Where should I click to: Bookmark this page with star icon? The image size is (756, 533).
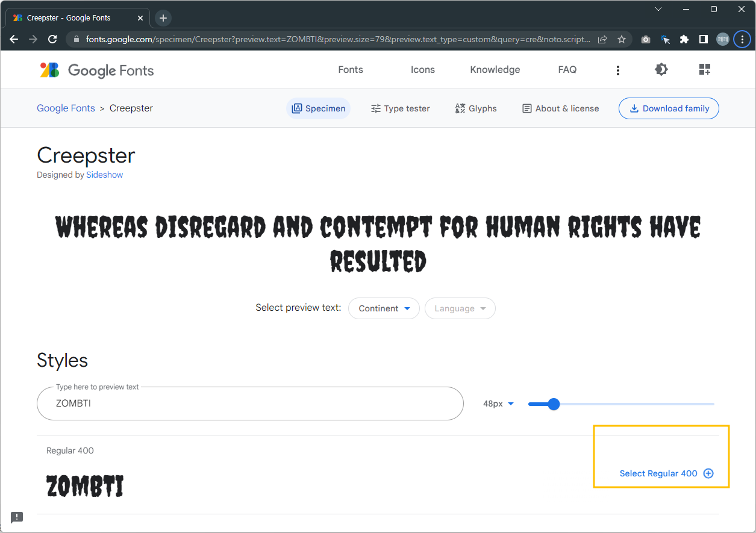pos(622,39)
